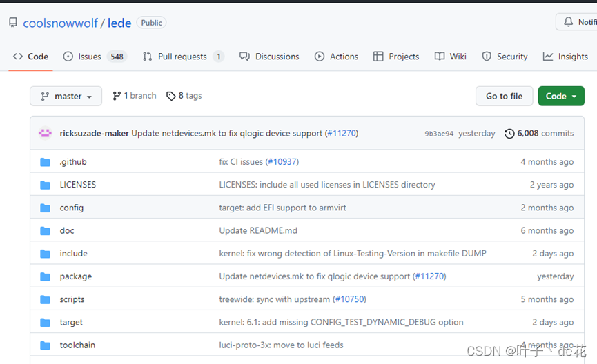Open issue #10750 link
The height and width of the screenshot is (364, 597).
[349, 299]
